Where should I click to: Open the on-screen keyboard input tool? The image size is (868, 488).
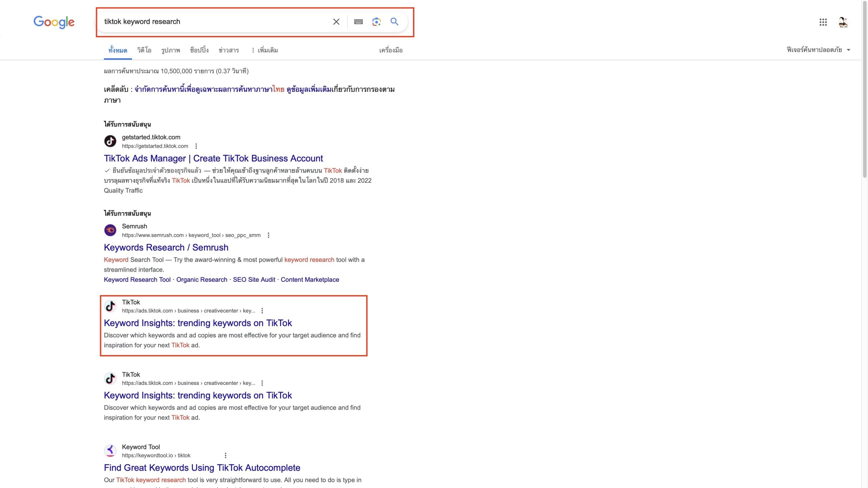358,22
